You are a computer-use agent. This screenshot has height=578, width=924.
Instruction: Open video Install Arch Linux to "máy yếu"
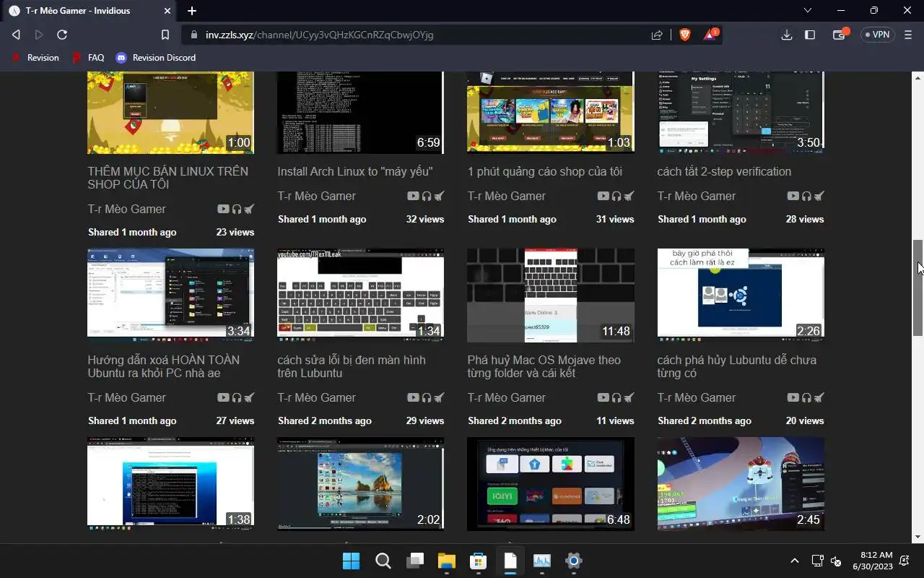pos(354,171)
